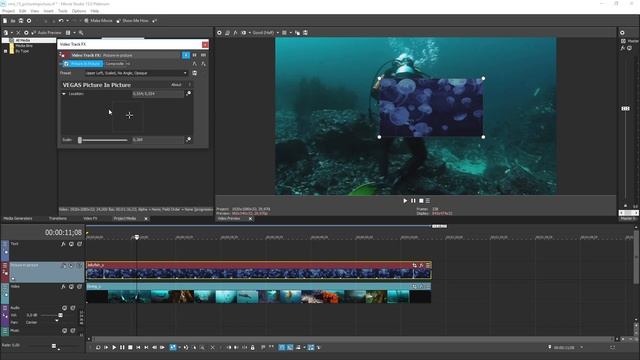Adjust the Audio track Vol slider
The width and height of the screenshot is (640, 360).
pos(60,315)
